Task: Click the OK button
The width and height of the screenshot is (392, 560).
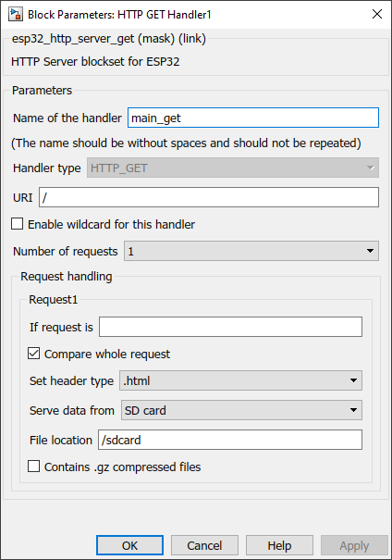Action: 129,545
